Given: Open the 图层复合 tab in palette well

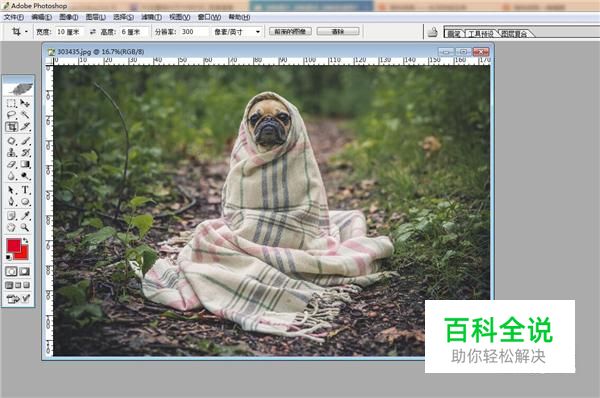Looking at the screenshot, I should click(x=514, y=34).
